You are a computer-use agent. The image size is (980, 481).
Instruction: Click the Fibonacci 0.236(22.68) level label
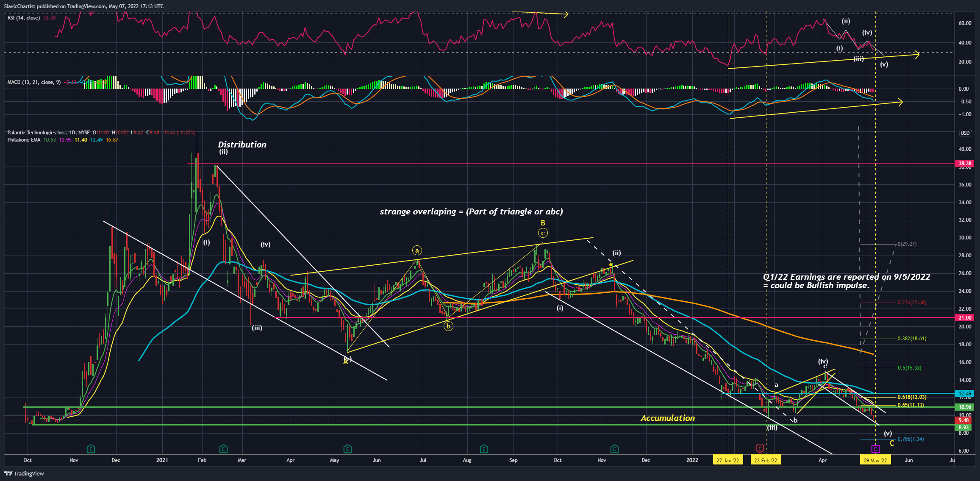tap(912, 303)
